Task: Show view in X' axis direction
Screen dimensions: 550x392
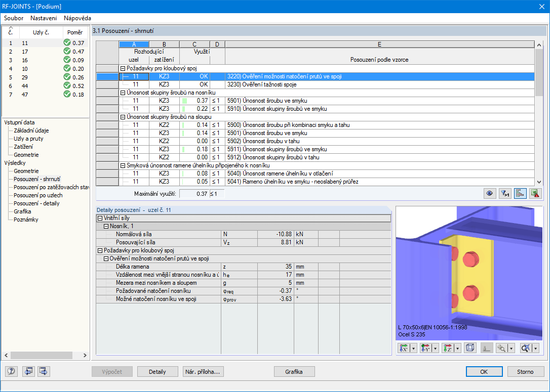Action: pos(404,348)
